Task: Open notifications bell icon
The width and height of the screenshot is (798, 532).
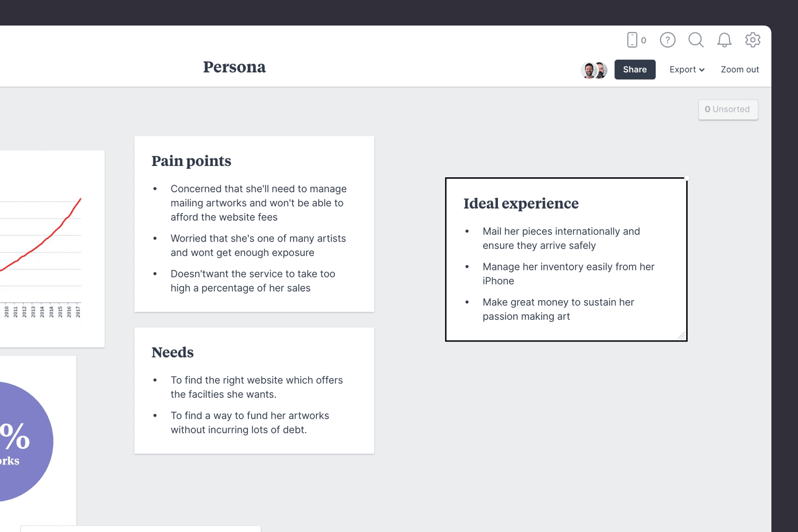Action: (724, 40)
